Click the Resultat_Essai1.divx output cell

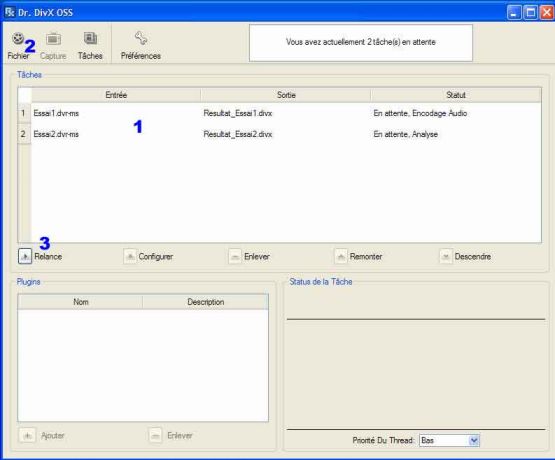238,113
